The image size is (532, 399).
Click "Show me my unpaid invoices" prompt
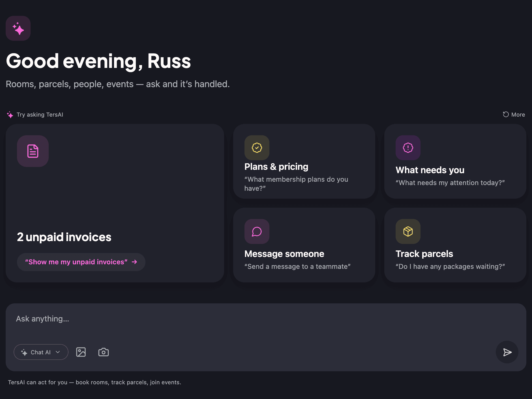81,262
